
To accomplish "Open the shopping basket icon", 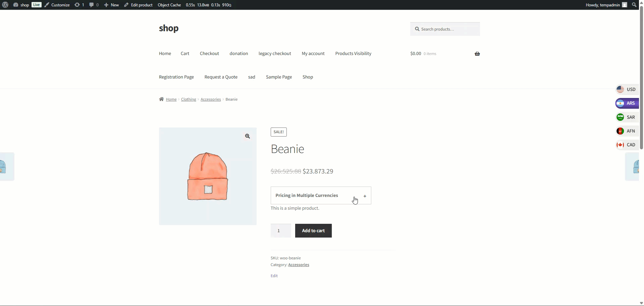I will pos(477,54).
